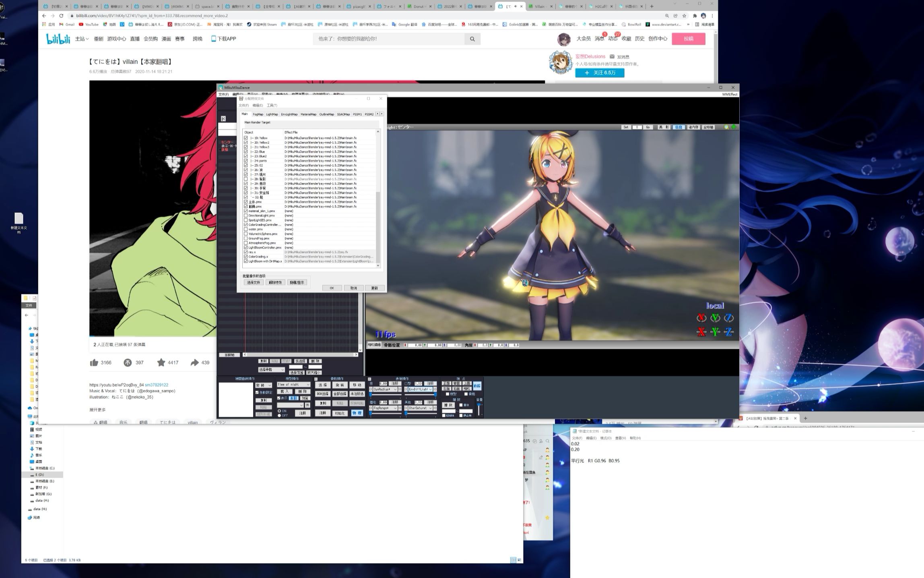Open StarSaturat morph dropdown
Screen dimensions: 924x578
[x=420, y=408]
